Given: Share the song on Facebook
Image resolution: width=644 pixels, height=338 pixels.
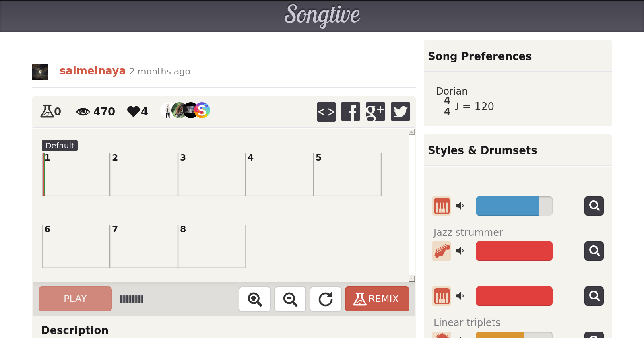Looking at the screenshot, I should 351,111.
